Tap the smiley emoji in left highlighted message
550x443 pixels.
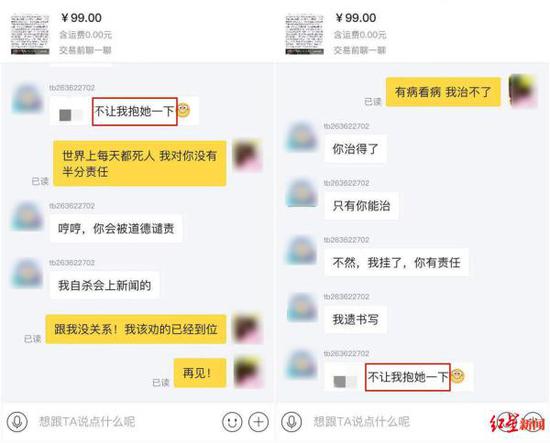click(184, 110)
